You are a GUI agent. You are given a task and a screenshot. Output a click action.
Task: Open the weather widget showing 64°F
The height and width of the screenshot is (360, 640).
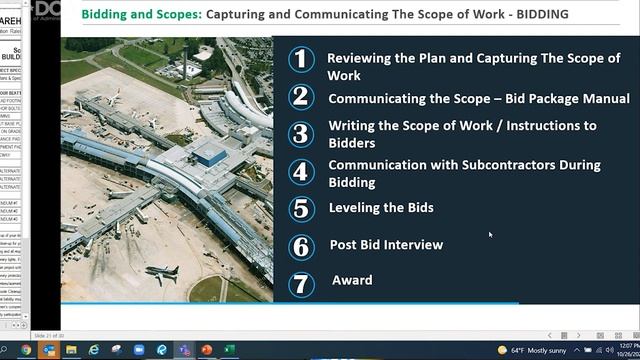click(532, 351)
